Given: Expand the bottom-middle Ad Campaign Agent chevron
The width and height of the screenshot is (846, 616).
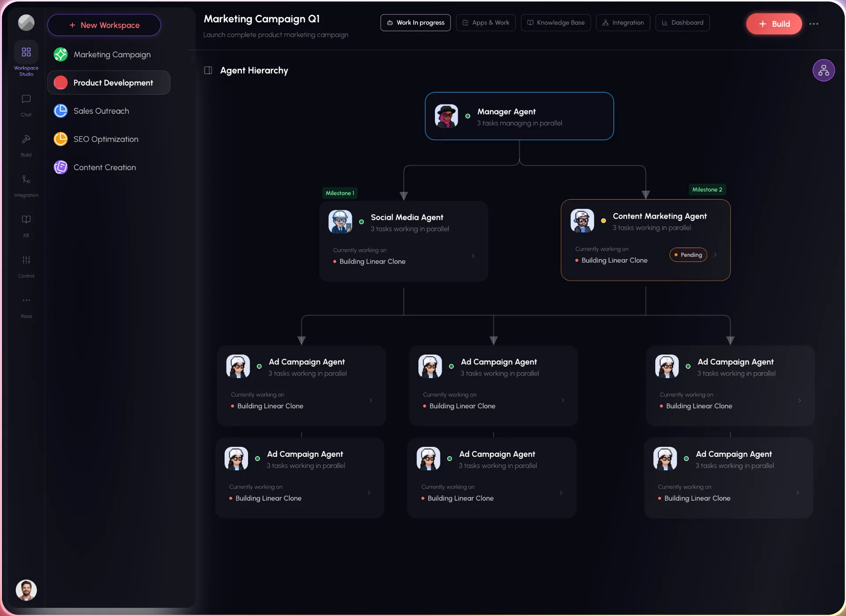Looking at the screenshot, I should (x=561, y=492).
